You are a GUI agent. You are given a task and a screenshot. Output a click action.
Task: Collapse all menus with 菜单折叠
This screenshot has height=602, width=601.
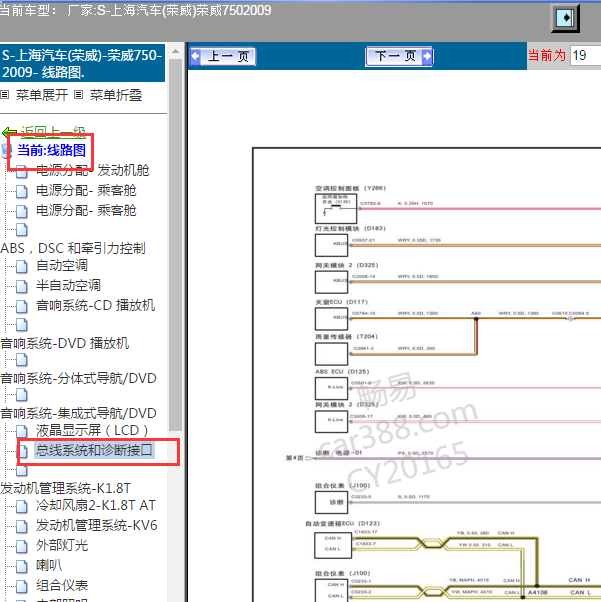tap(116, 94)
